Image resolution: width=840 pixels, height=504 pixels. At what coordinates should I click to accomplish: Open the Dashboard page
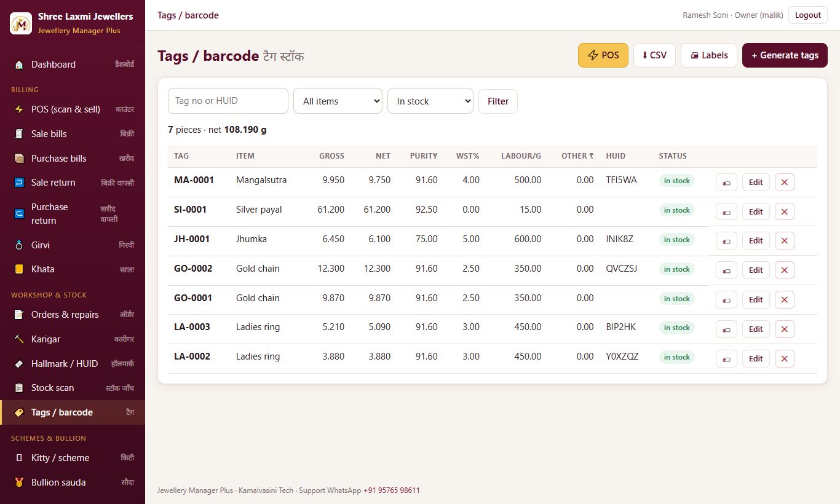pyautogui.click(x=73, y=65)
